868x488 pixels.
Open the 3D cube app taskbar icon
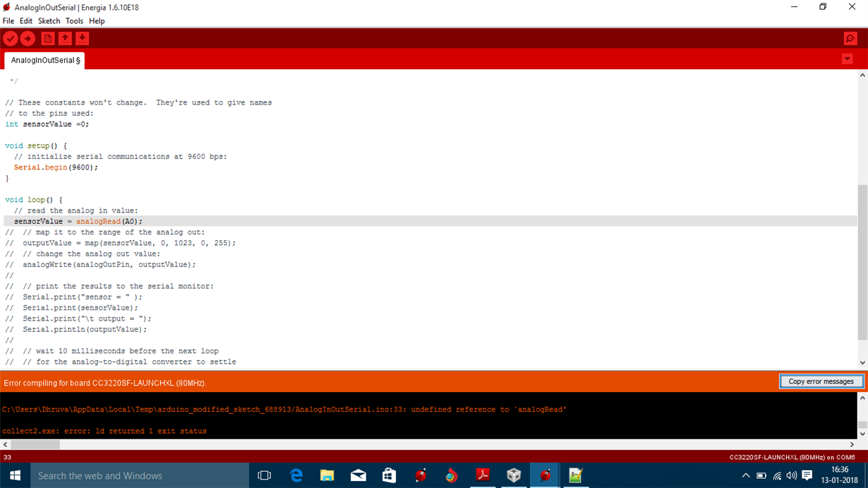514,476
